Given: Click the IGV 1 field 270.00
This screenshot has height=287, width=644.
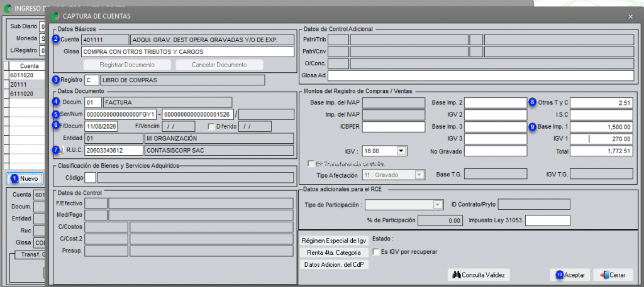Looking at the screenshot, I should (601, 139).
